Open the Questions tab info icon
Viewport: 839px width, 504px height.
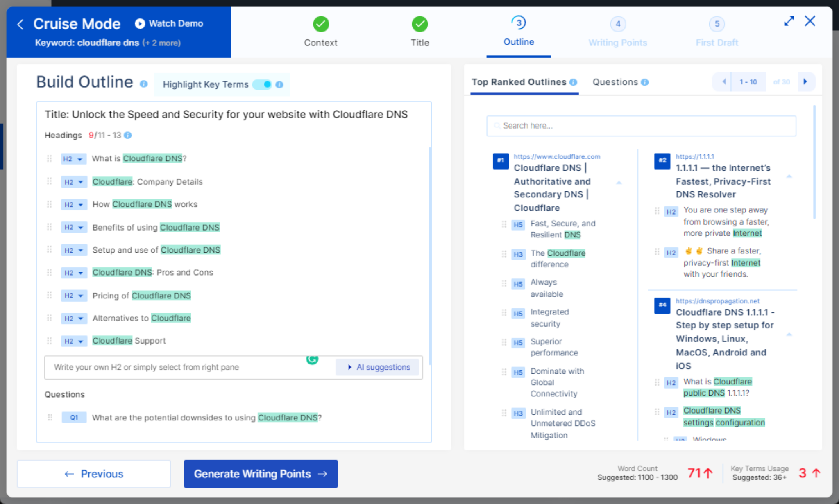tap(644, 82)
